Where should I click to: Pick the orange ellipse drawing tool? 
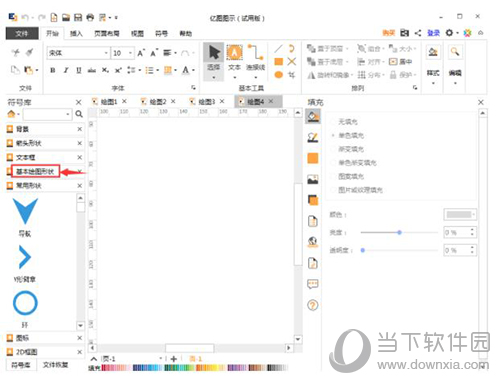point(279,75)
